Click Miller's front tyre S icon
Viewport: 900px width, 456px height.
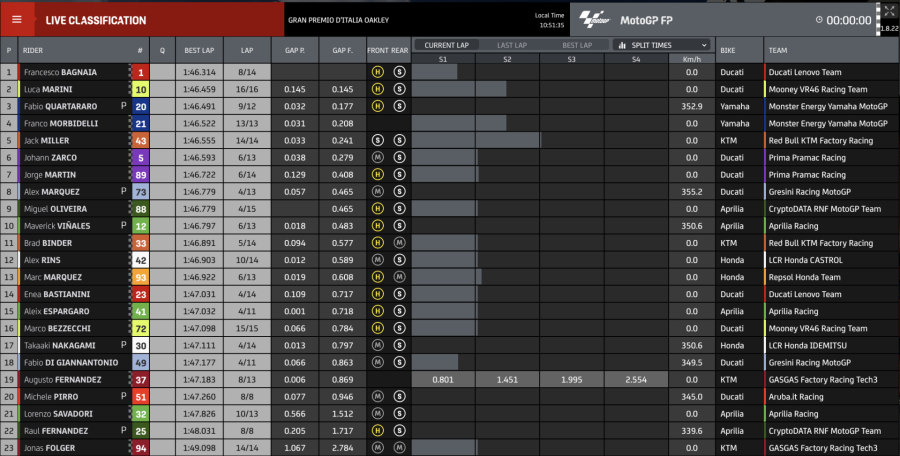pos(378,140)
